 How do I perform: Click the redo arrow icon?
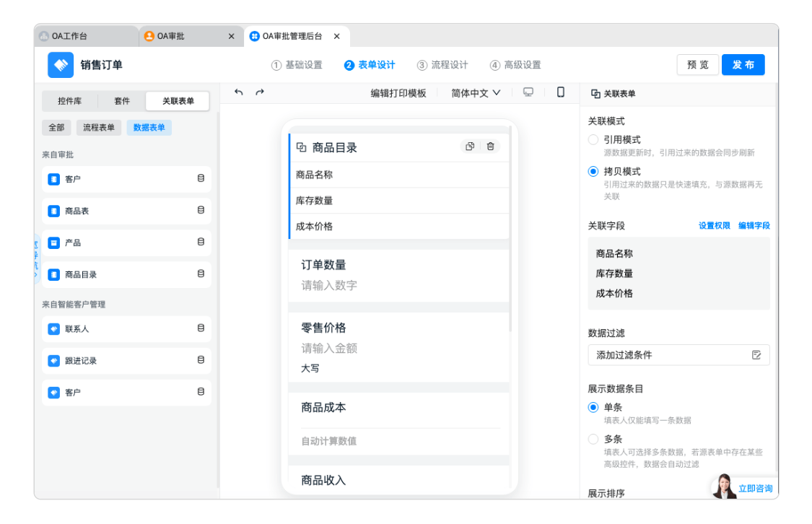(x=261, y=92)
